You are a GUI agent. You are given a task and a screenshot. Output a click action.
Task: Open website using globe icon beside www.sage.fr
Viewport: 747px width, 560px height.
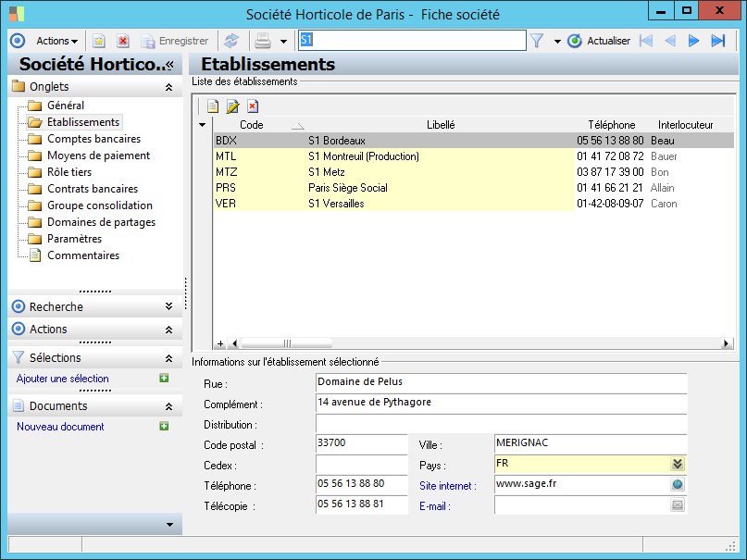coord(678,485)
